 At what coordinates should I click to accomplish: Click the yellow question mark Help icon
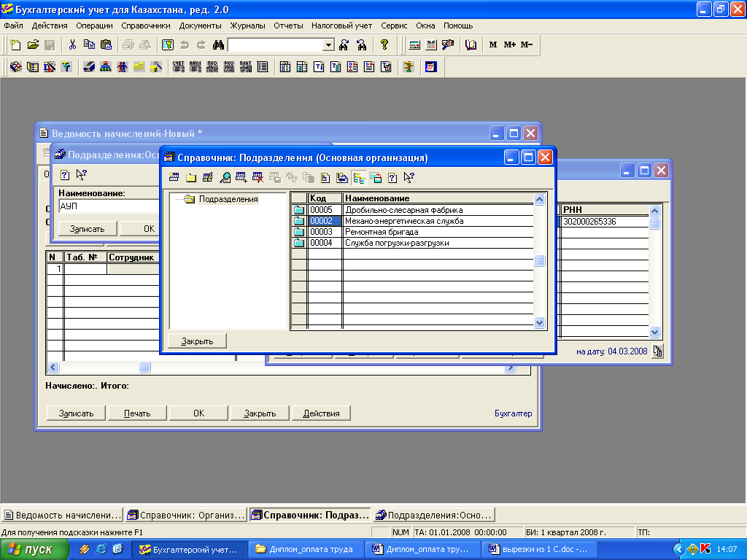point(384,44)
